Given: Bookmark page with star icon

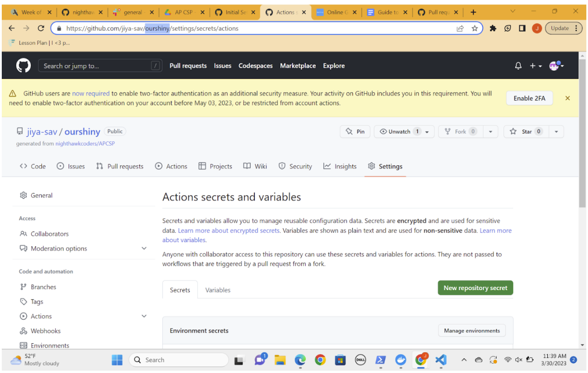Looking at the screenshot, I should [474, 28].
